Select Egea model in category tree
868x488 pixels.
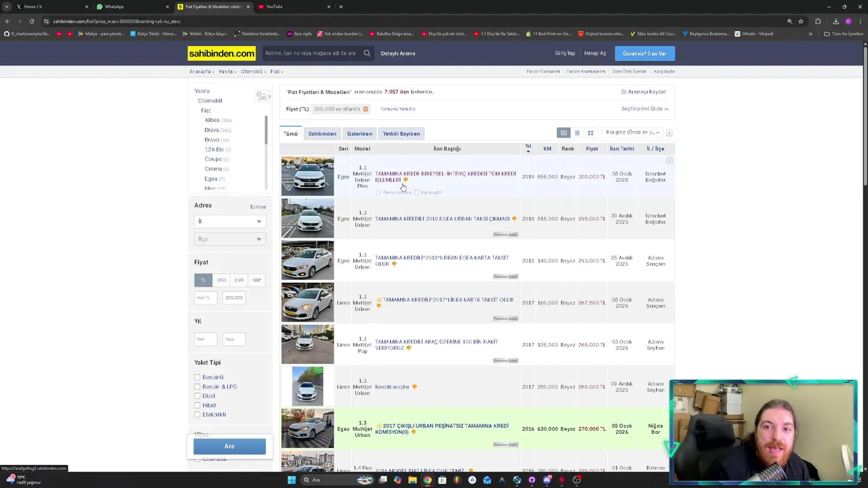211,179
